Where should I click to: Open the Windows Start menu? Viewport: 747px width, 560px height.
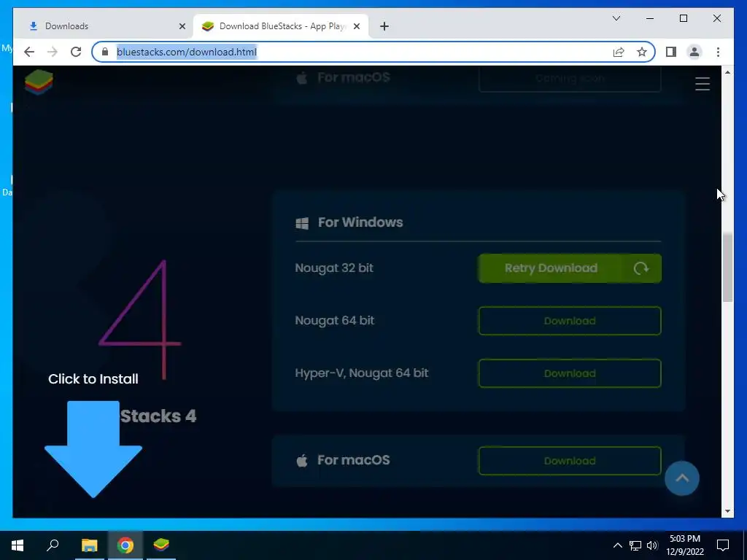[x=18, y=545]
